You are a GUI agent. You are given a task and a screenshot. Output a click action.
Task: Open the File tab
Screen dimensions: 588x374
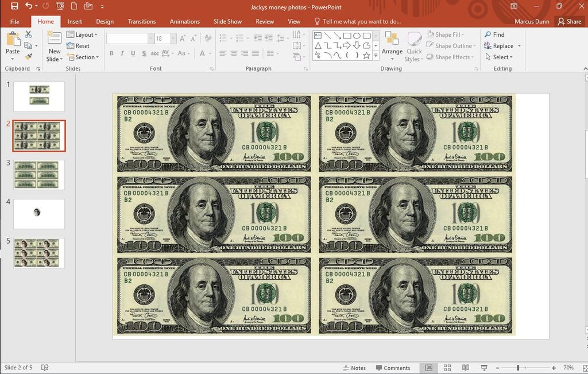tap(14, 21)
